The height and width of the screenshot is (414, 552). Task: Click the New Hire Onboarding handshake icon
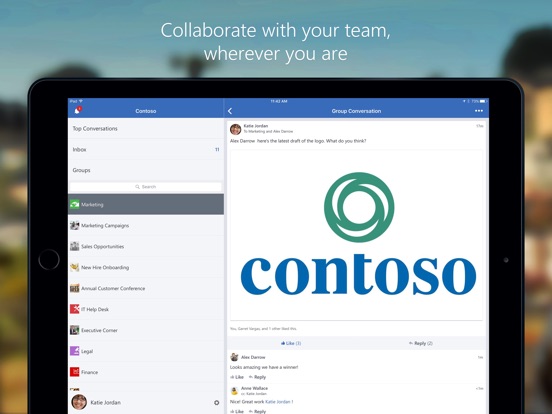click(x=75, y=267)
